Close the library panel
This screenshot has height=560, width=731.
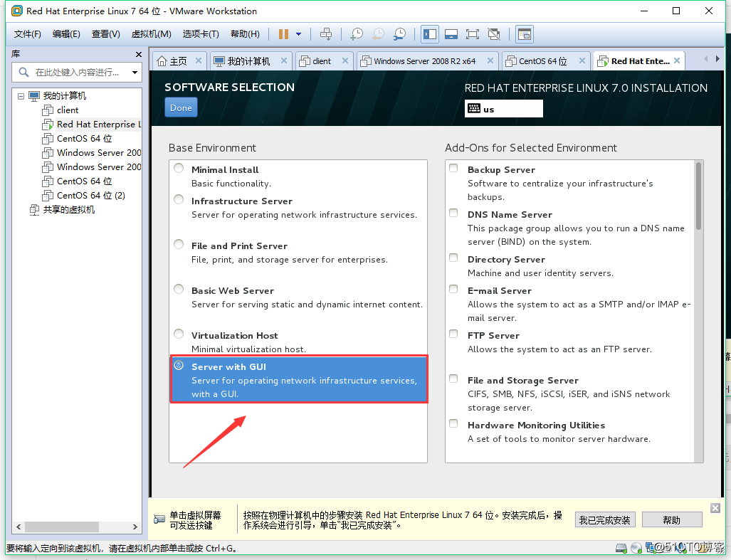pos(139,55)
